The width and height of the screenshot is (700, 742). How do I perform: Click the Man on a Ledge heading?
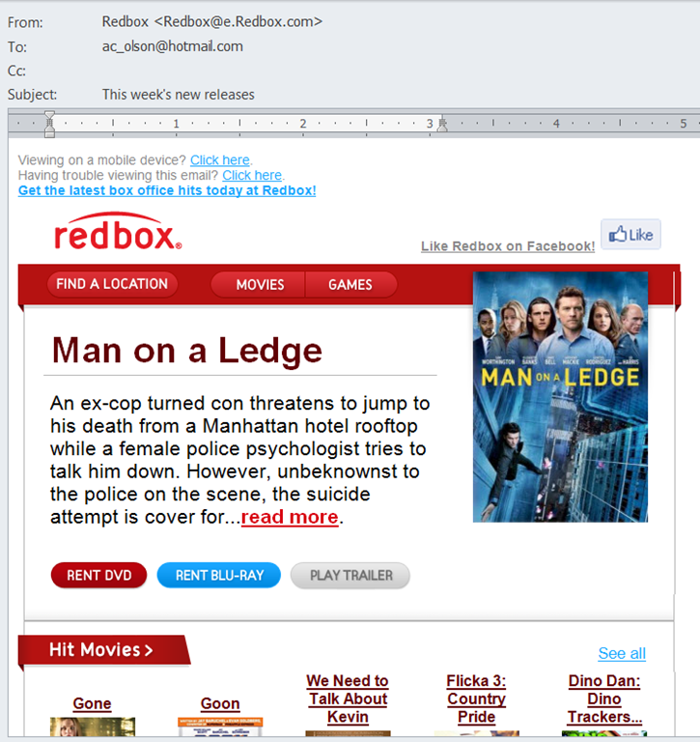pos(186,351)
